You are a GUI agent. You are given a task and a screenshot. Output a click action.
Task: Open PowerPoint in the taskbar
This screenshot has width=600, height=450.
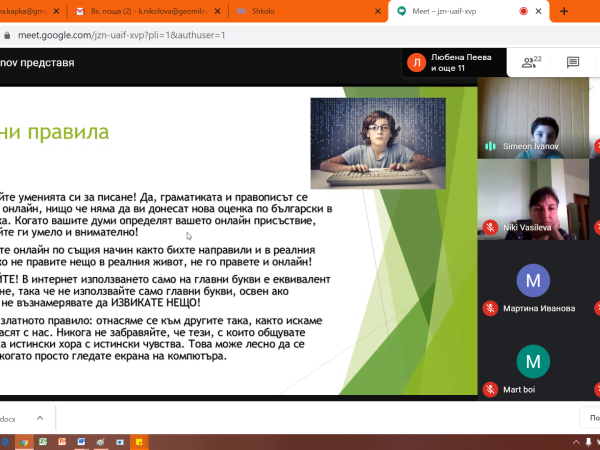tap(62, 442)
